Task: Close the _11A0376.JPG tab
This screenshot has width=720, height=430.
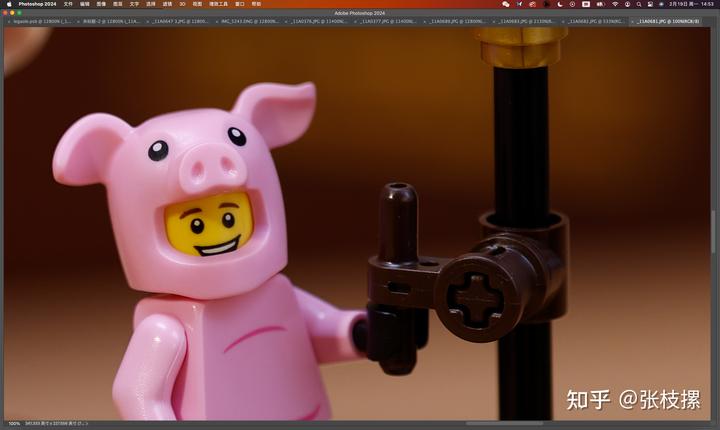Action: (286, 22)
